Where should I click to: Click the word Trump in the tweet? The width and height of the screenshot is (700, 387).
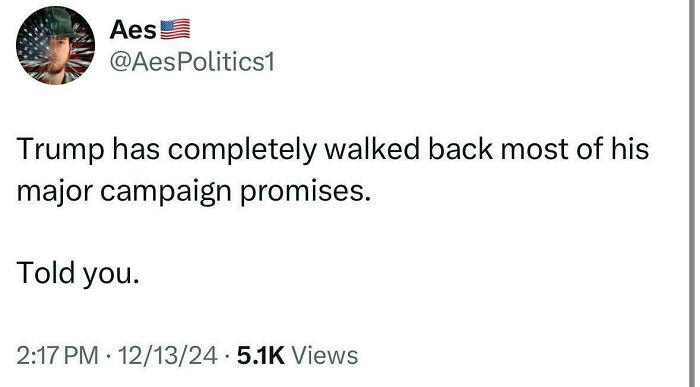click(60, 149)
